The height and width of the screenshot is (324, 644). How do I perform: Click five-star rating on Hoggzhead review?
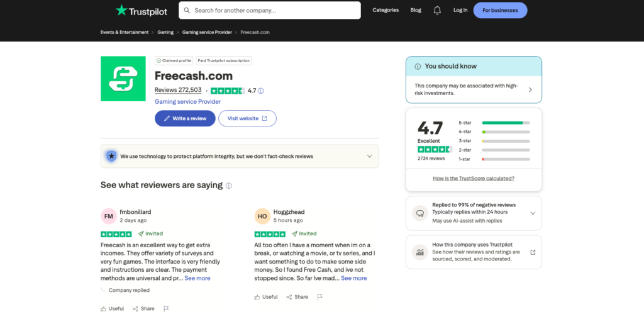point(270,234)
